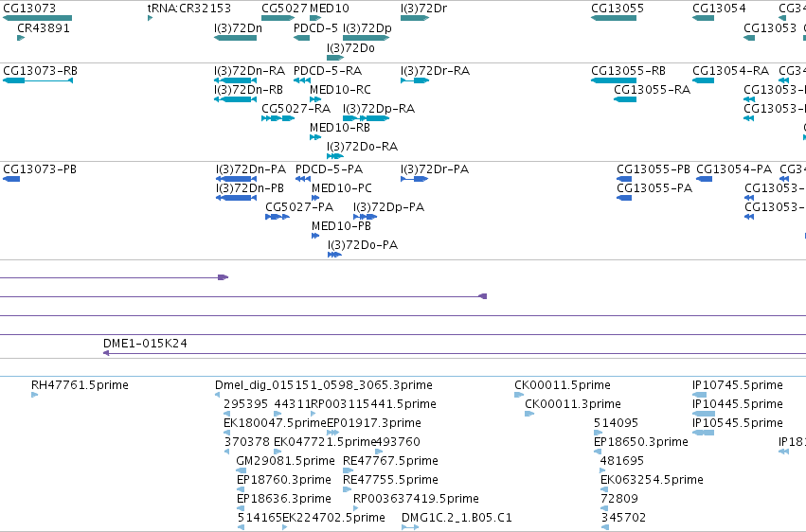
Task: Open the CG5027-RA transcript label
Action: tap(296, 109)
